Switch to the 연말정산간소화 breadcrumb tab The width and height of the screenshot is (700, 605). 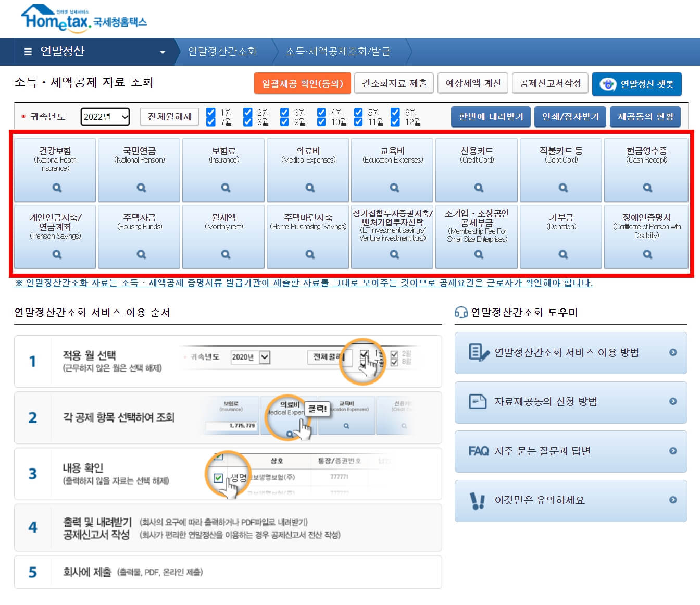pos(223,52)
